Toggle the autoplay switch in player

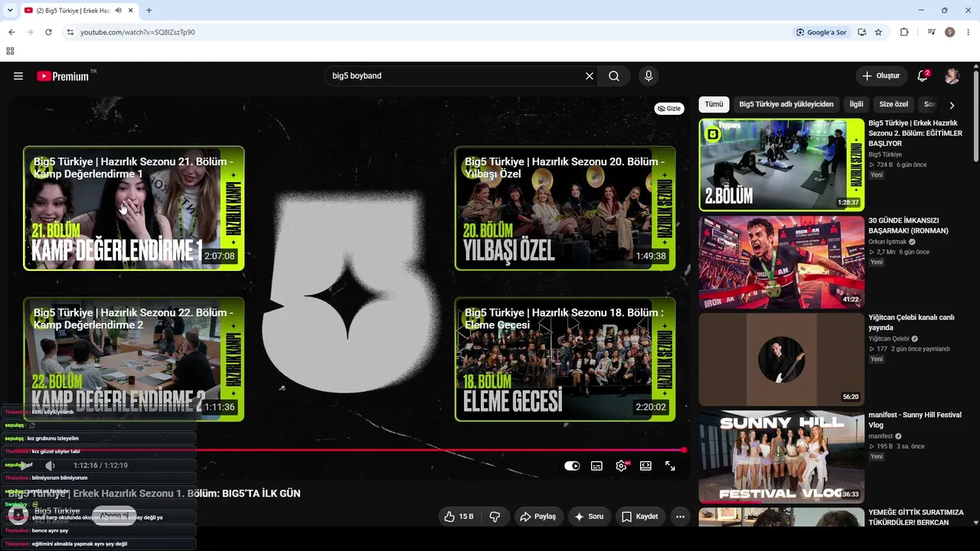[x=572, y=465]
